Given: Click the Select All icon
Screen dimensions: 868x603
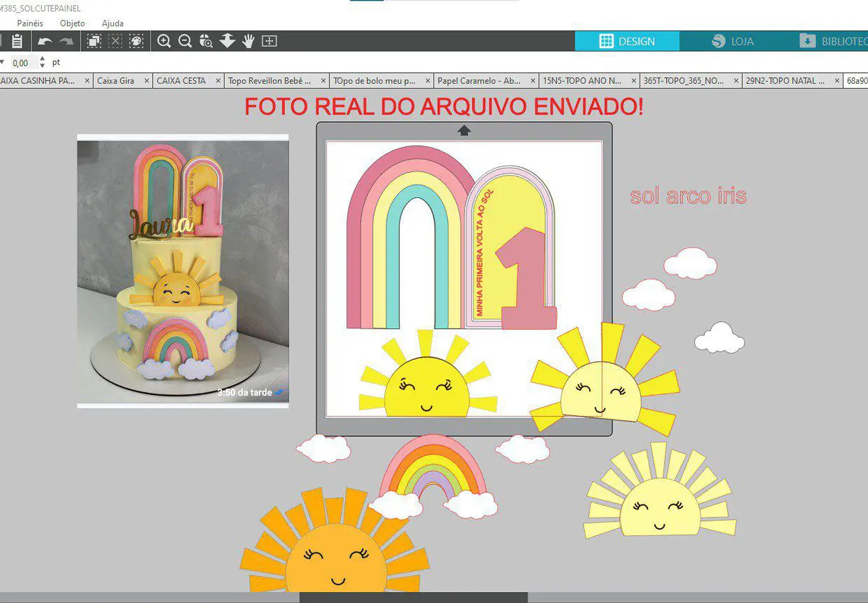Looking at the screenshot, I should pyautogui.click(x=94, y=41).
